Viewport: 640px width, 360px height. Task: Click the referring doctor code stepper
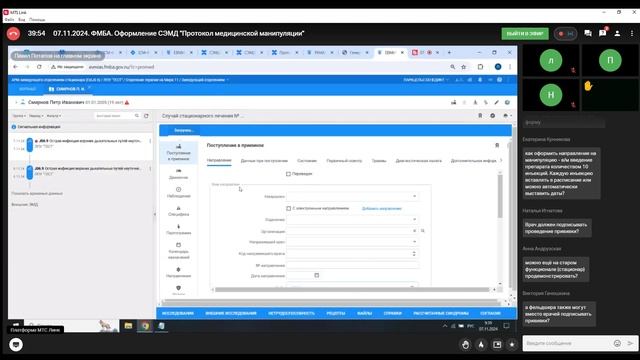414,253
